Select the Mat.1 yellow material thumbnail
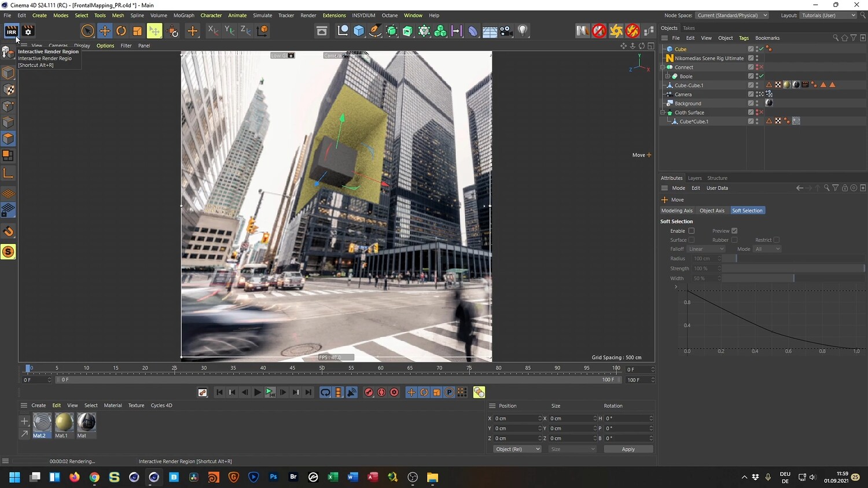 pyautogui.click(x=64, y=423)
